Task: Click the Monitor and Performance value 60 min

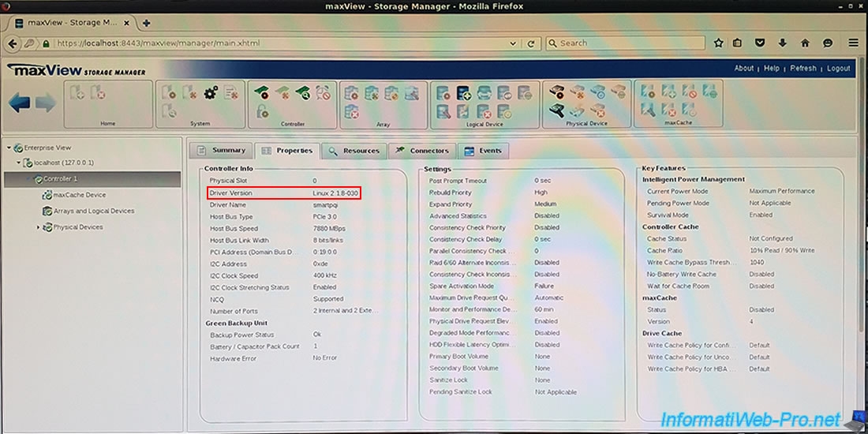Action: pyautogui.click(x=544, y=309)
